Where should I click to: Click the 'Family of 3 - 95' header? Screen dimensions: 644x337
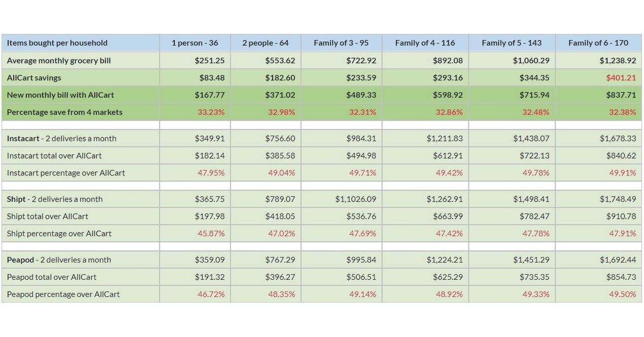coord(342,43)
